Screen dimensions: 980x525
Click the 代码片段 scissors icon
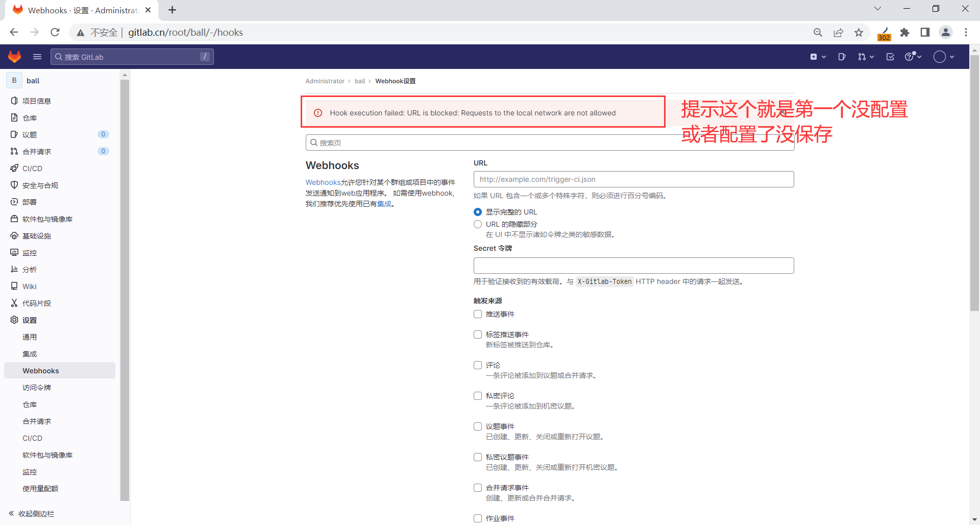[x=14, y=303]
